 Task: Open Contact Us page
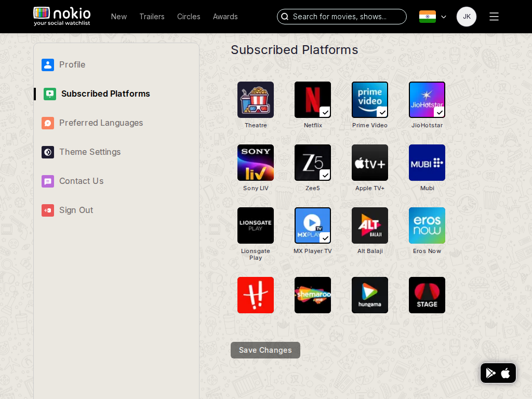tap(82, 181)
